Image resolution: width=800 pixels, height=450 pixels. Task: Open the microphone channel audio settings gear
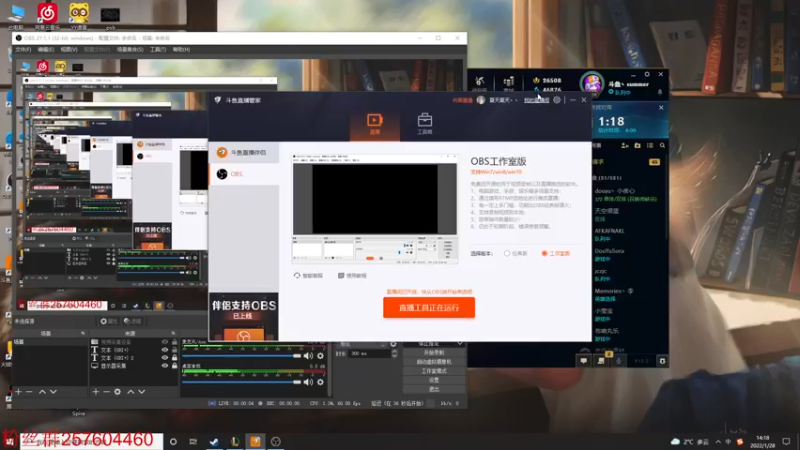pos(320,356)
